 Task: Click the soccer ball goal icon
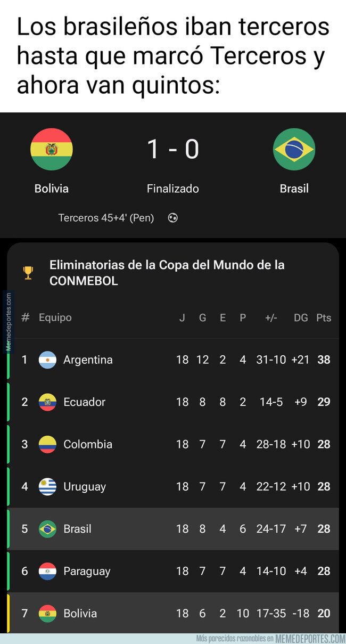tap(172, 218)
